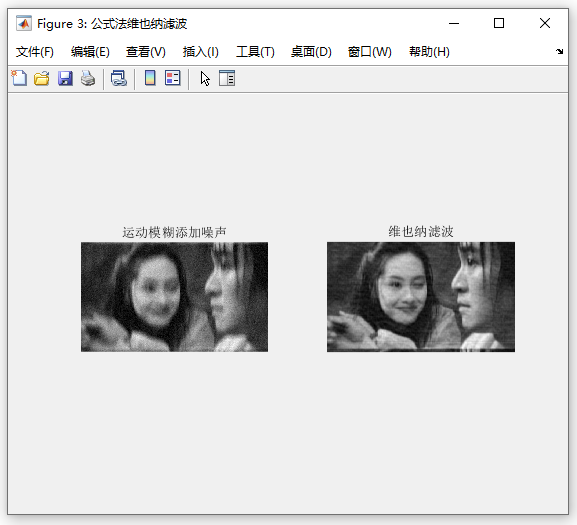The image size is (577, 525).
Task: Select the blurred noisy image 运动模糊添加噪声
Action: tap(174, 297)
